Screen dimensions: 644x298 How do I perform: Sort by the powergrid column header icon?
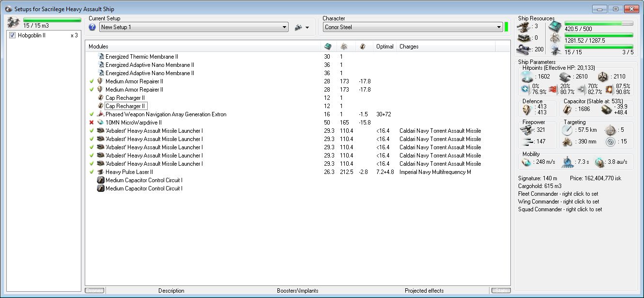click(x=344, y=47)
